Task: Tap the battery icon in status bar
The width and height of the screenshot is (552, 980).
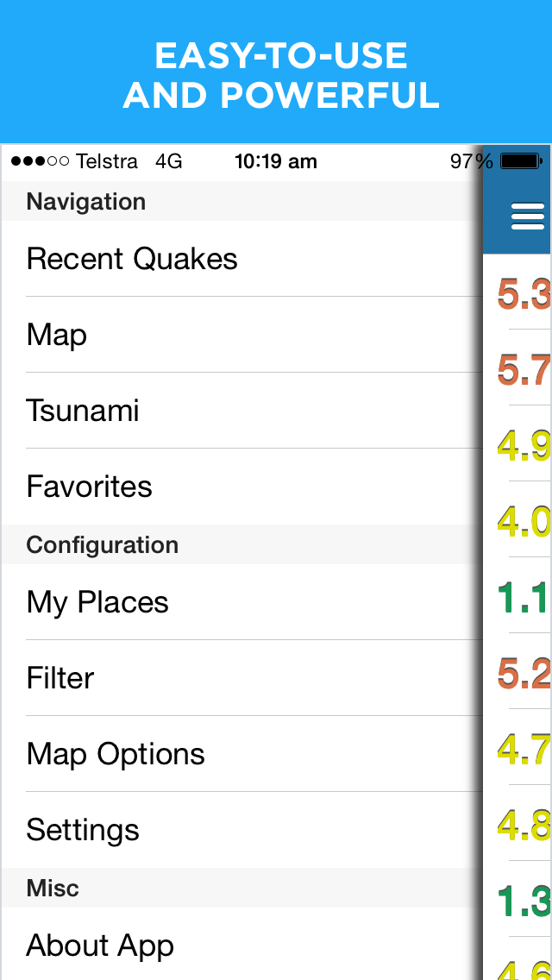Action: click(x=521, y=162)
